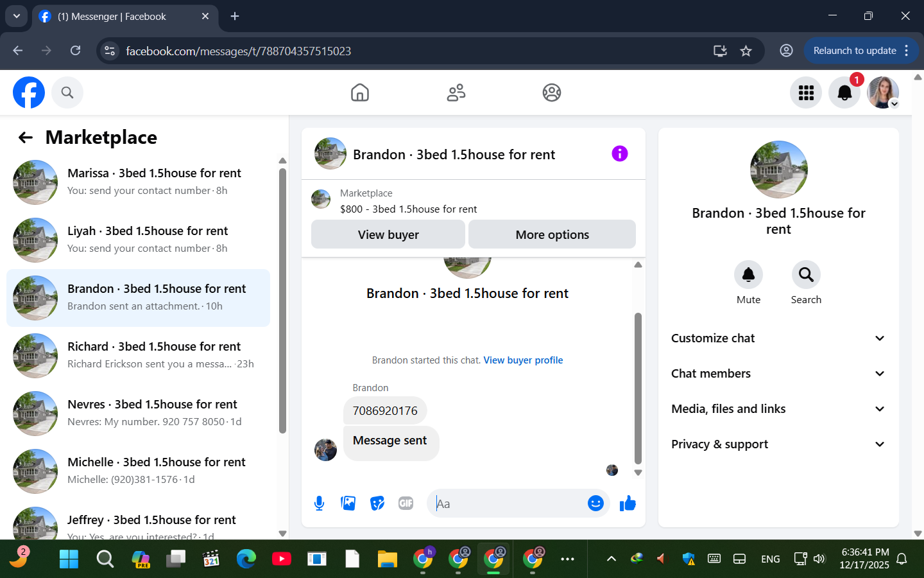Open Windows Start menu
Image resolution: width=924 pixels, height=578 pixels.
point(69,559)
